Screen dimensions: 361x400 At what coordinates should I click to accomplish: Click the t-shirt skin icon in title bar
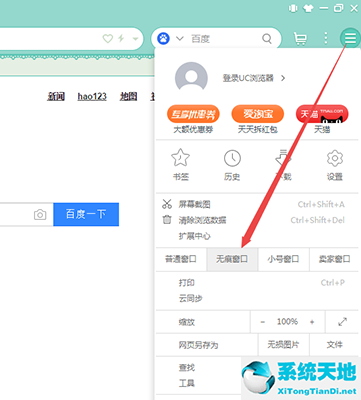[309, 8]
